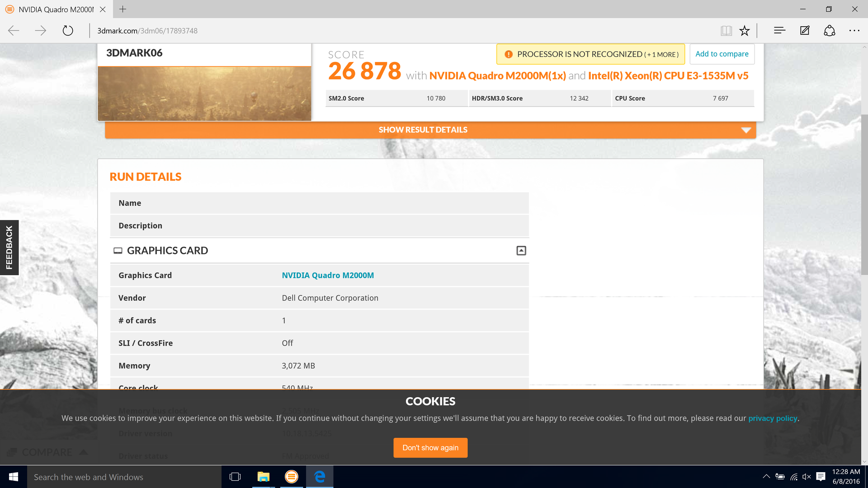
Task: Show hidden system tray icons
Action: (766, 476)
